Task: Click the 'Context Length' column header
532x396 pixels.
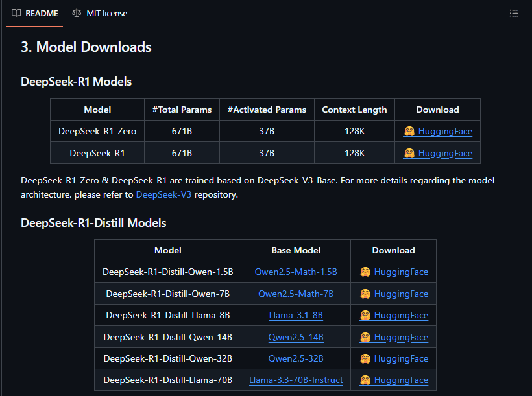Action: point(354,110)
